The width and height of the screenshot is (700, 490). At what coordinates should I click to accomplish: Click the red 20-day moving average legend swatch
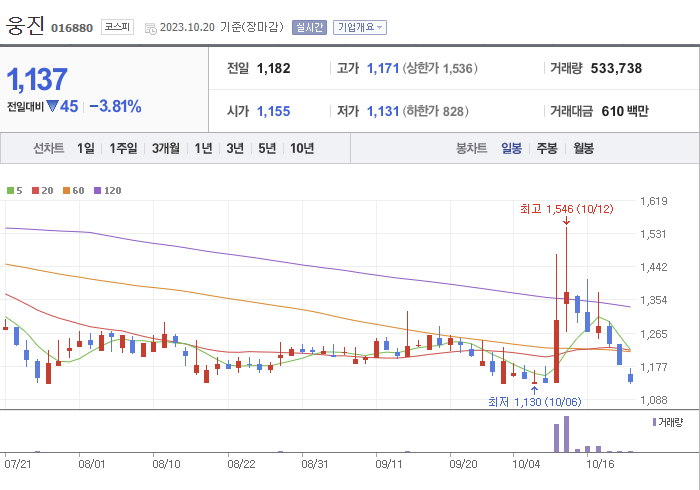point(35,191)
